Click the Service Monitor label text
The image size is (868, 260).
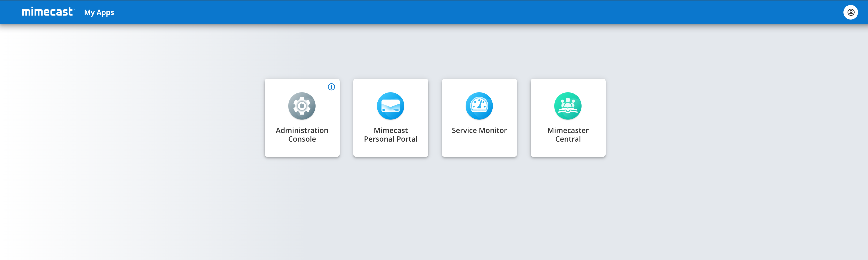[x=479, y=130]
